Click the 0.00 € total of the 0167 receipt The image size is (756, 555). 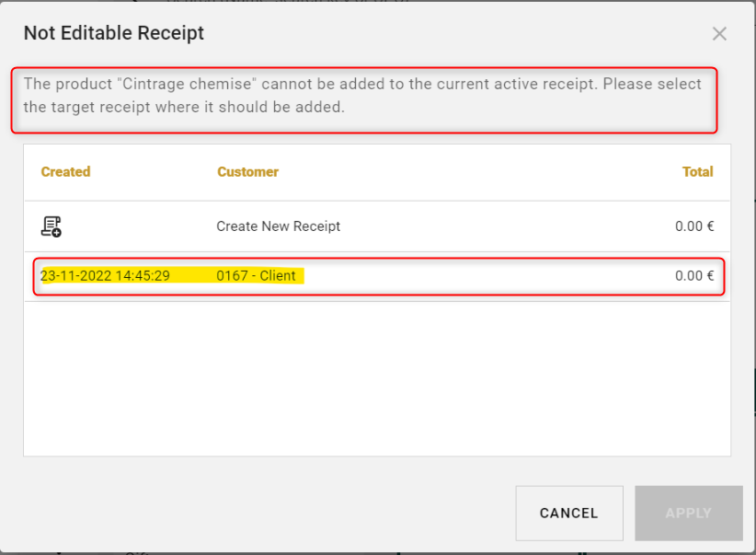coord(694,275)
